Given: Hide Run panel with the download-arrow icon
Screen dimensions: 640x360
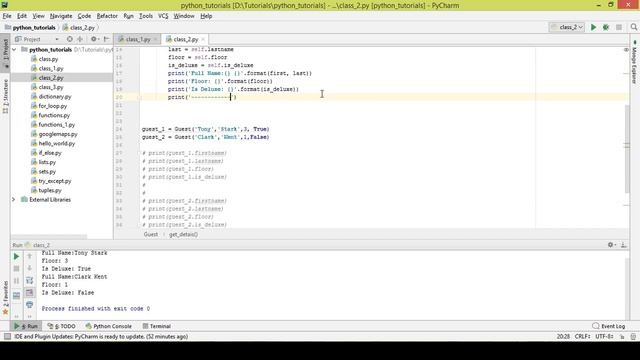Looking at the screenshot, I should click(x=624, y=245).
